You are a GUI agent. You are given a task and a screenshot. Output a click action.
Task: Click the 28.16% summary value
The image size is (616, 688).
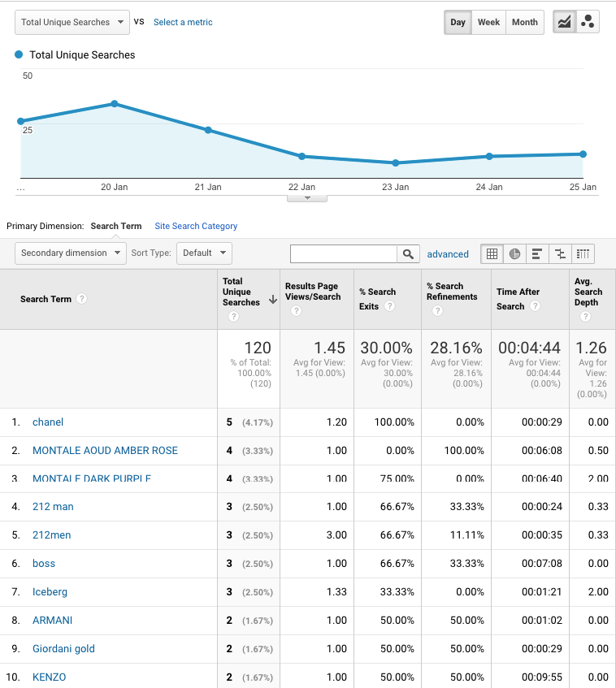tap(456, 348)
